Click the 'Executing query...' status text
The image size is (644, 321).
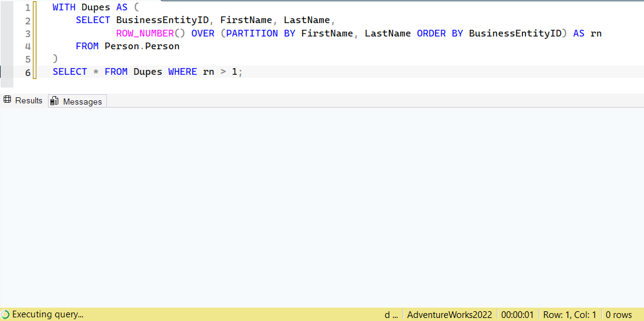(47, 315)
